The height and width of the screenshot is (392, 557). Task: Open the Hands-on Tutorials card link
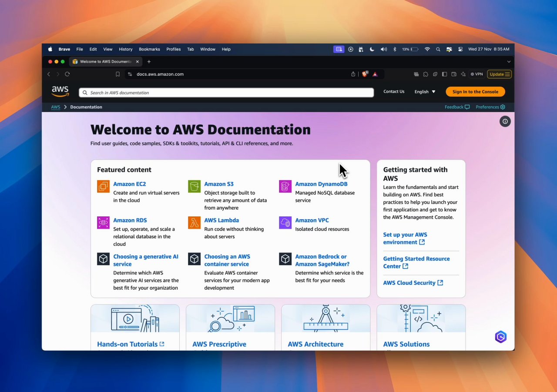(x=131, y=344)
